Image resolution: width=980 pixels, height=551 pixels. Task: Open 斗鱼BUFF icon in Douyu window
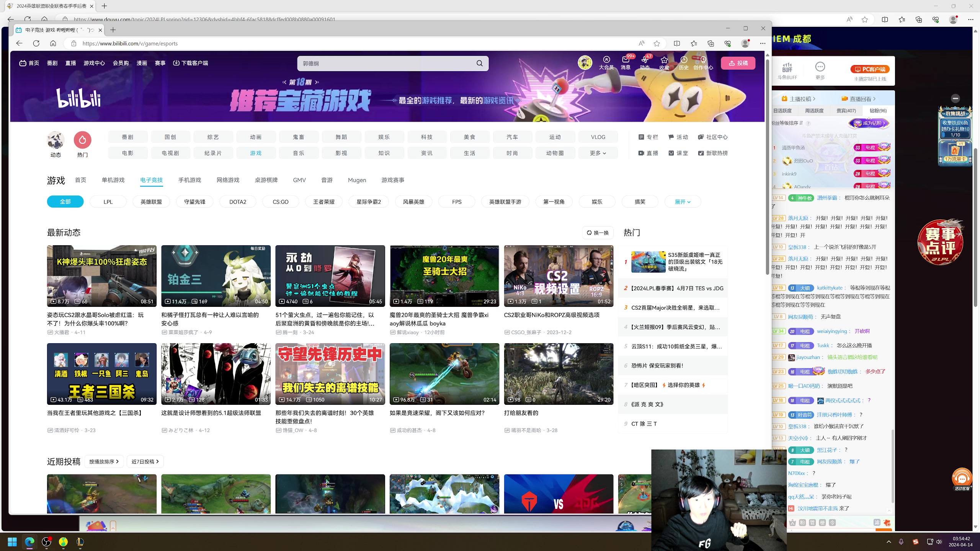(787, 71)
